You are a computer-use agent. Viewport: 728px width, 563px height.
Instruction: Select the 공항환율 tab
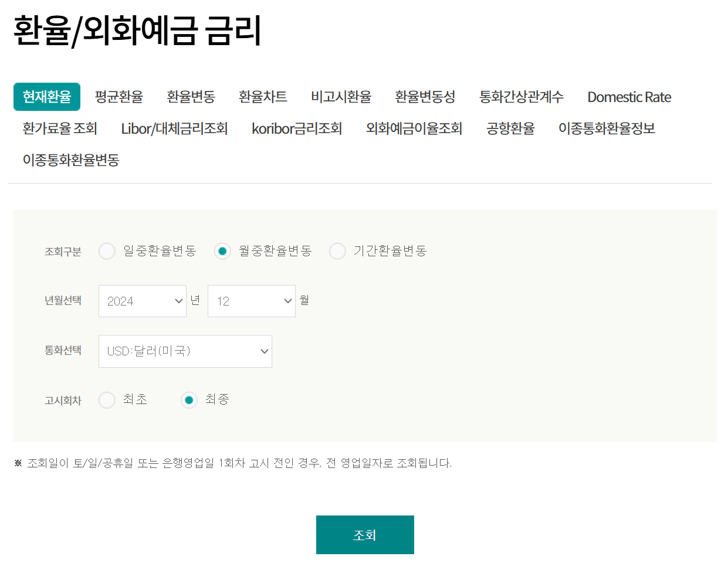tap(510, 128)
